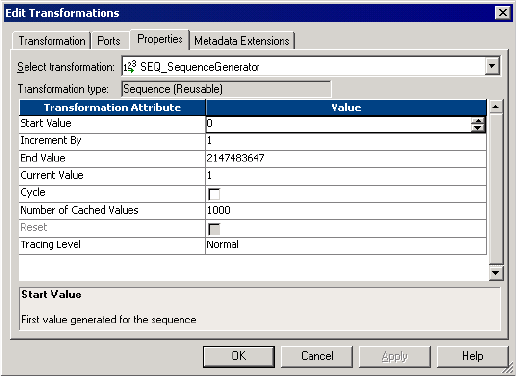Enable the Cycle checkbox
The image size is (516, 376).
(x=214, y=194)
